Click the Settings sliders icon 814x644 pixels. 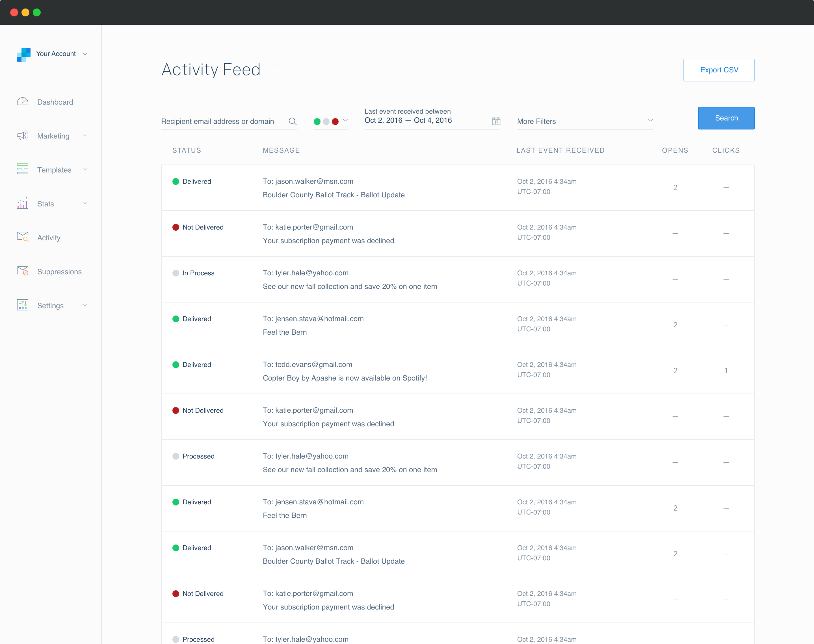(x=23, y=305)
